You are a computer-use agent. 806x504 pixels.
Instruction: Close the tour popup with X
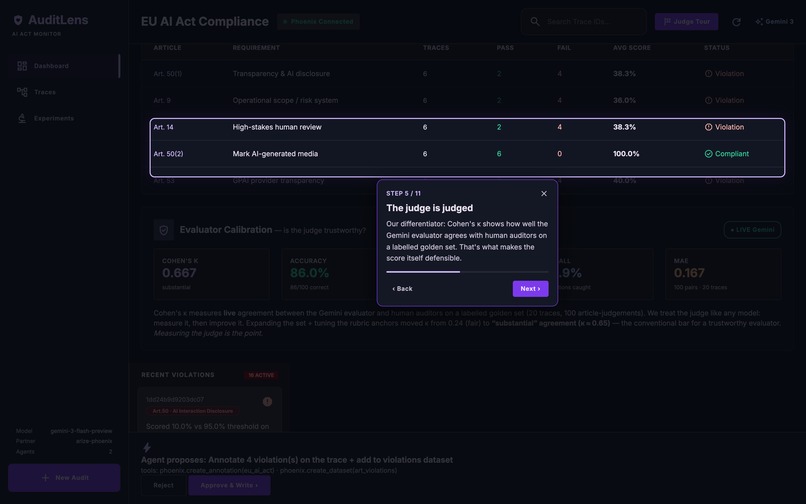(x=544, y=193)
